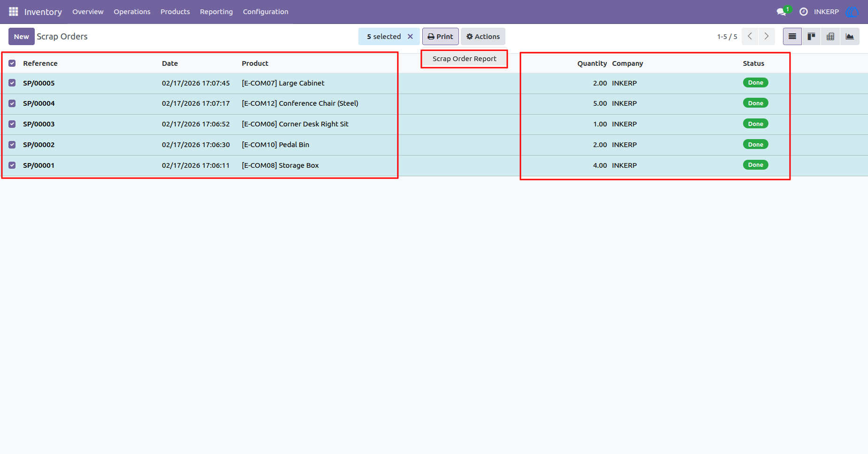The image size is (868, 454).
Task: Open the Print dropdown
Action: pyautogui.click(x=440, y=37)
